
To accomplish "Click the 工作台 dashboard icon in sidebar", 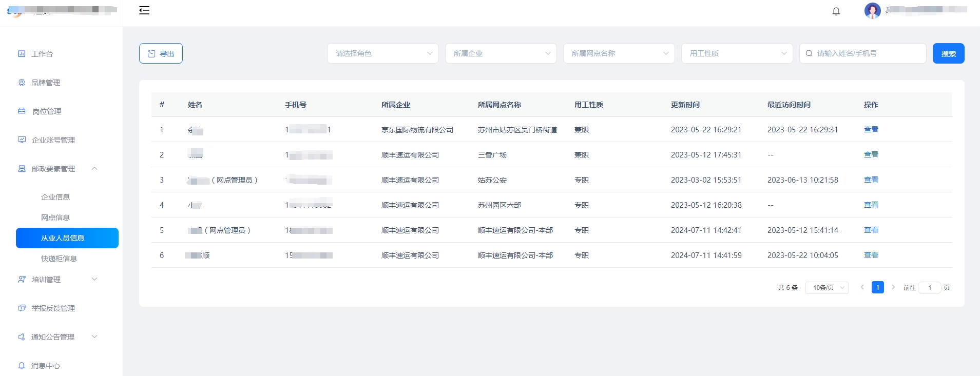I will [22, 54].
